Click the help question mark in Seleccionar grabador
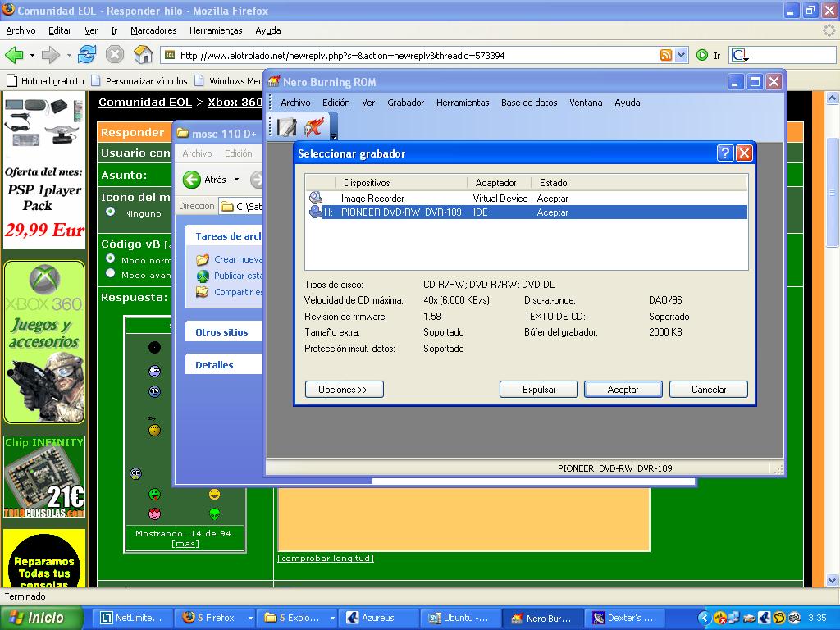 724,153
